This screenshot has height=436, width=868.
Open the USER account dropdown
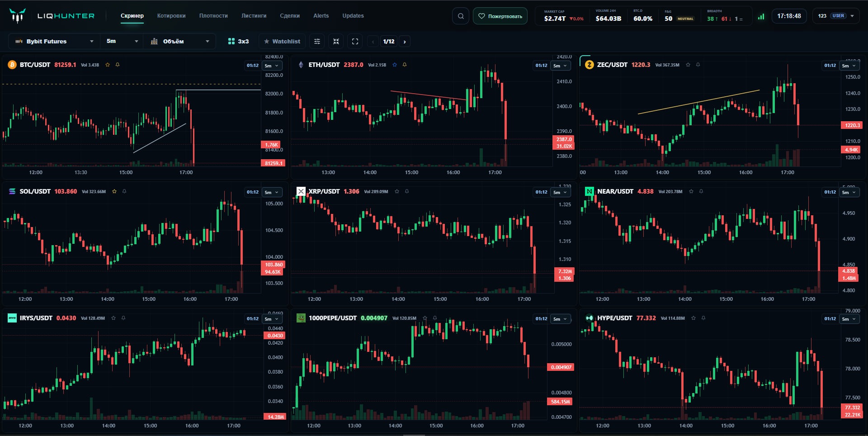(x=836, y=16)
